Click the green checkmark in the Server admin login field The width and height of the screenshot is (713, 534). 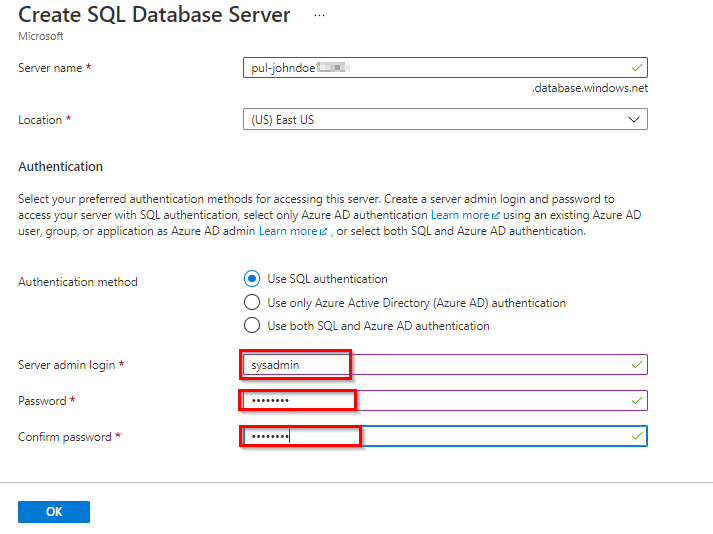637,365
